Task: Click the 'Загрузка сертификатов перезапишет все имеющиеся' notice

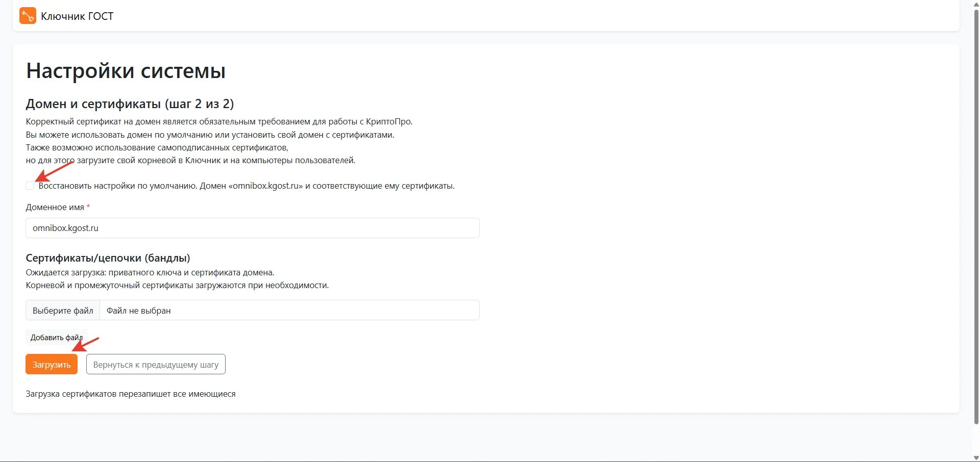Action: [131, 394]
